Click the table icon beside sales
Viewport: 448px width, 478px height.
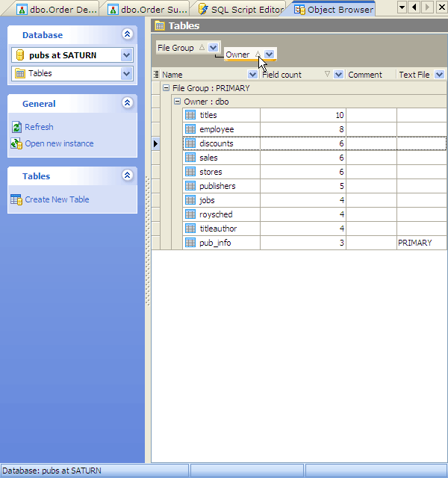190,158
